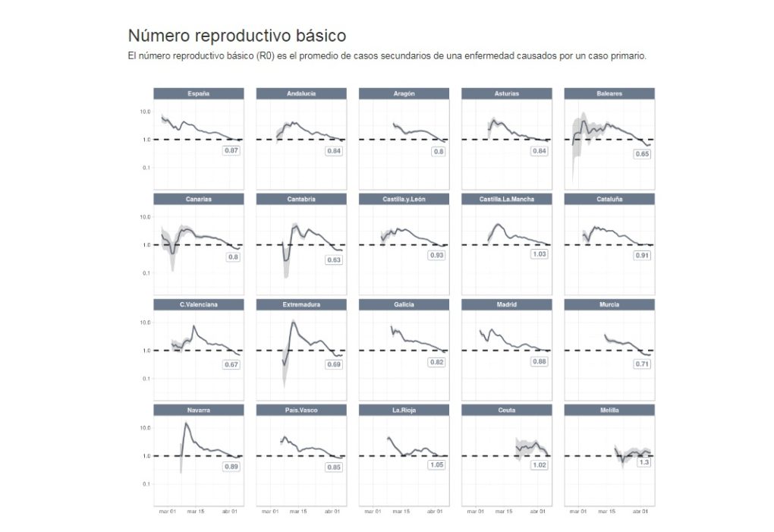Select the Cataluña panel header
Image resolution: width=774 pixels, height=532 pixels.
coord(609,199)
